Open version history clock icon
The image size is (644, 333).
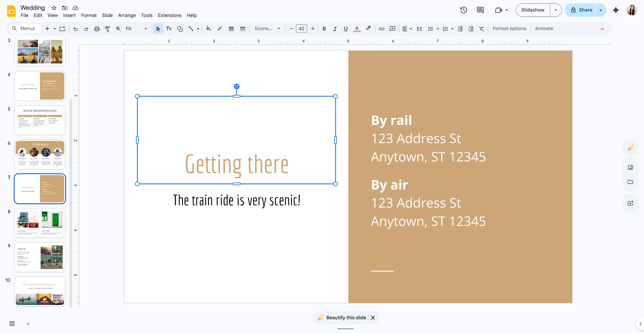(x=464, y=10)
